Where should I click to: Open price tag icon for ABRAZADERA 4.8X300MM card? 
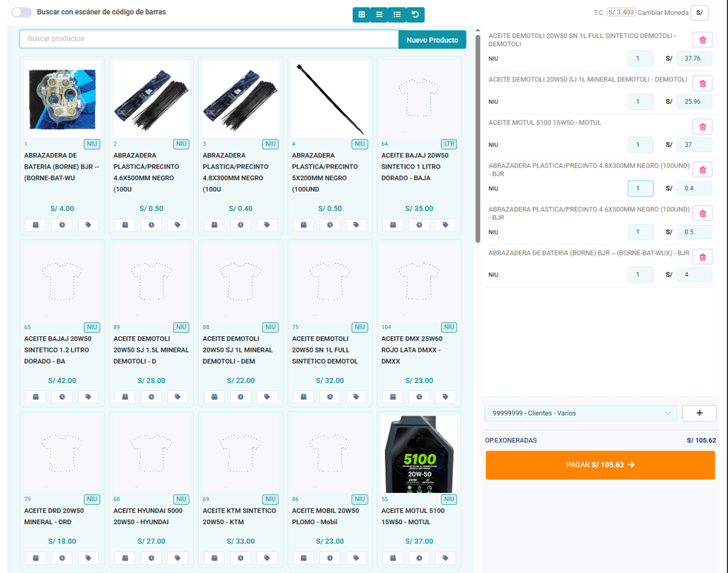267,225
